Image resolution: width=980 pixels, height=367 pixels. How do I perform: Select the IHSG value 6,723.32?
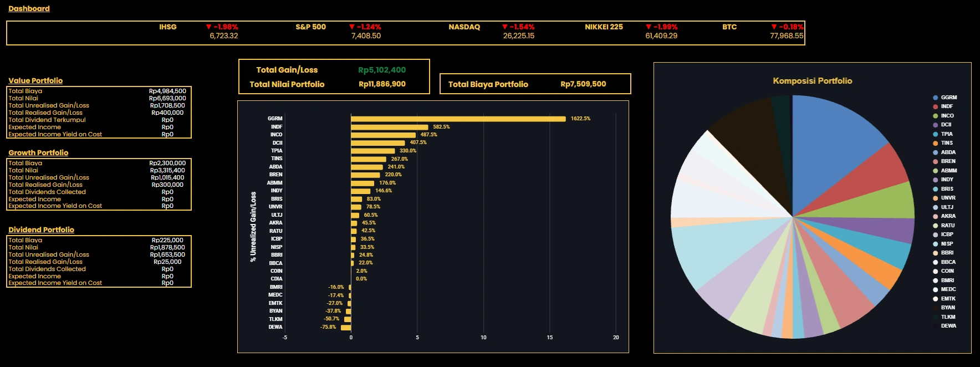(x=224, y=35)
